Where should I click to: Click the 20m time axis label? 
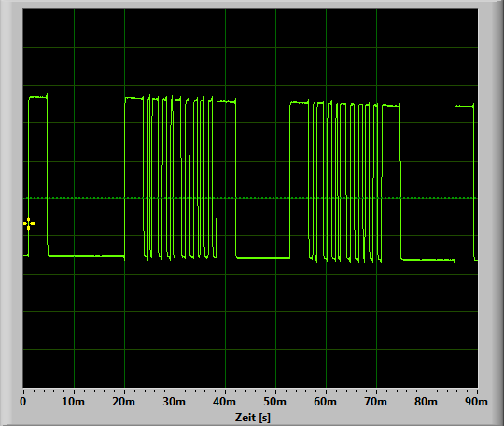point(123,402)
